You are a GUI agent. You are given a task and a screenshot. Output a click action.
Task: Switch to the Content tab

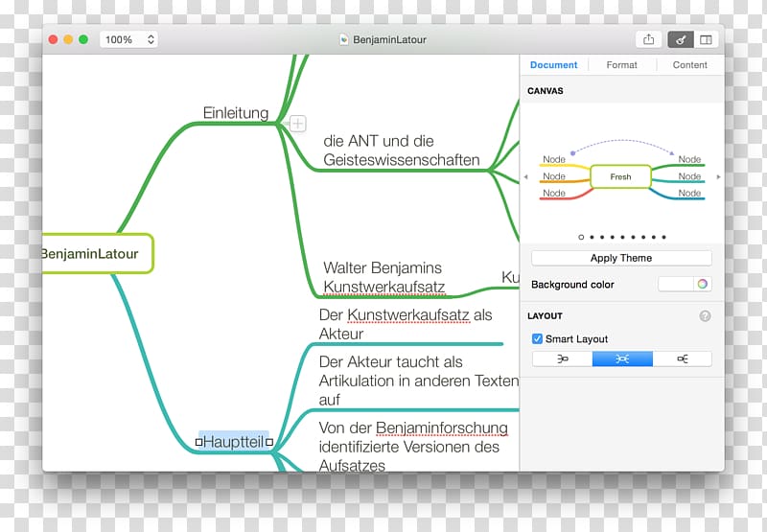[689, 65]
